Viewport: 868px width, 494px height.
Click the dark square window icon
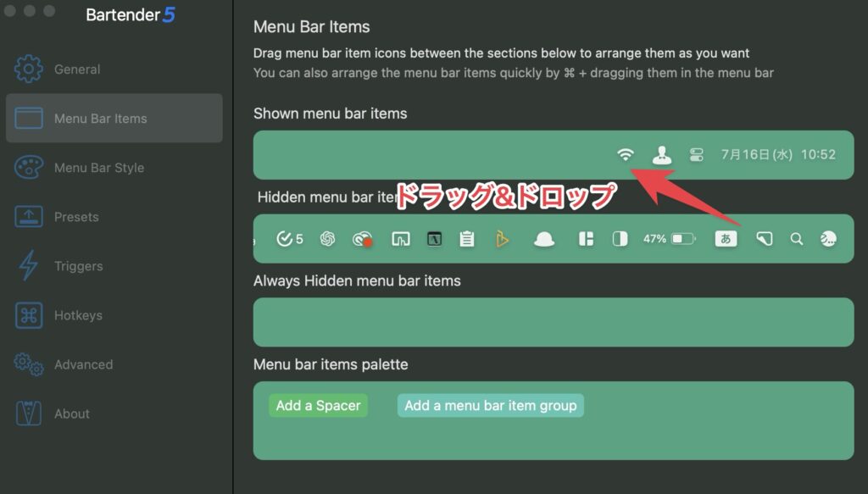[x=435, y=239]
